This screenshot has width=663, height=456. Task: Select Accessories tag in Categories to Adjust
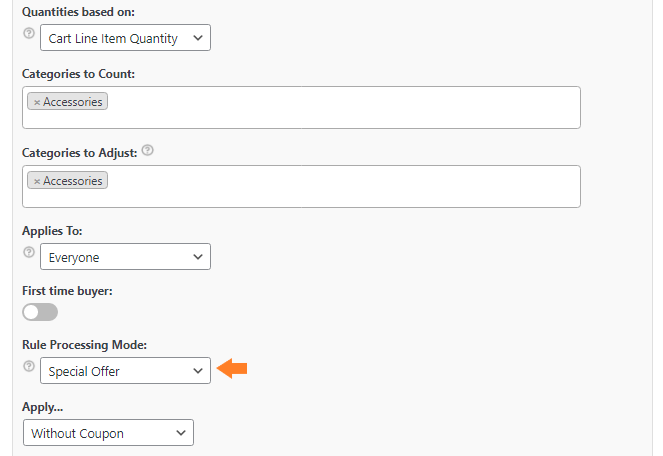(73, 181)
